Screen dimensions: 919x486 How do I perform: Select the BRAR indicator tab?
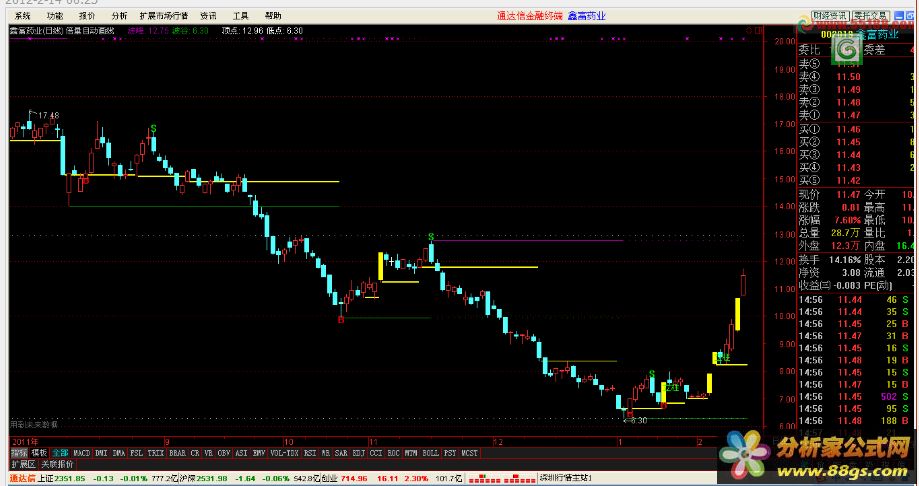178,453
